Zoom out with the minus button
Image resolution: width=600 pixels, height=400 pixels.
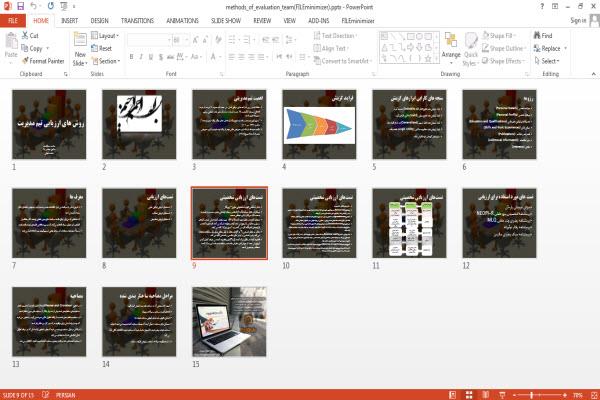coord(514,395)
